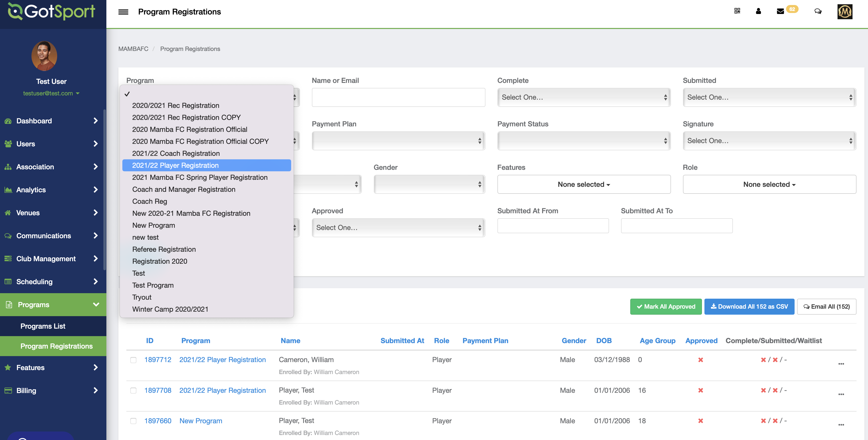Open row actions for registration 1897712
The image size is (868, 440).
pos(841,364)
